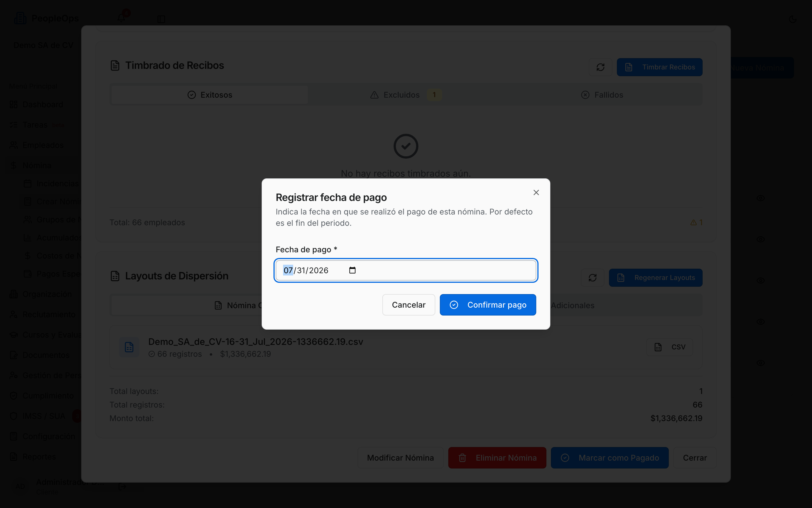The width and height of the screenshot is (812, 508).
Task: Open the notifications bell
Action: tap(122, 18)
